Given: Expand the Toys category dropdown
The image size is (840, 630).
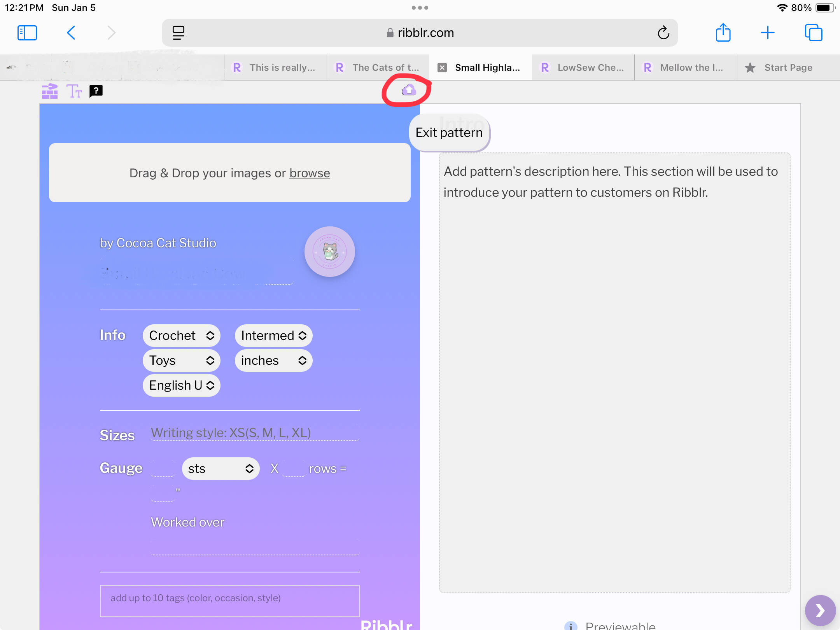Looking at the screenshot, I should 182,360.
